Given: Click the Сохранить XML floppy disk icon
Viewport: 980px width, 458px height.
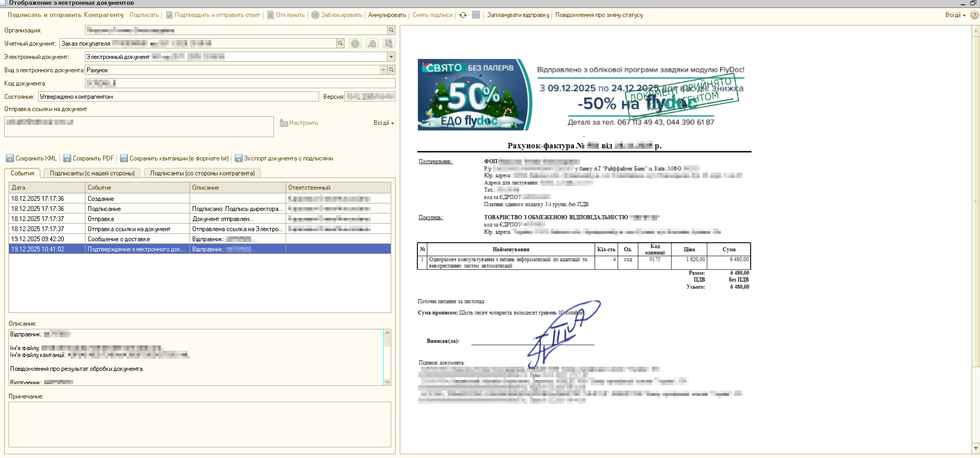Looking at the screenshot, I should pos(10,158).
